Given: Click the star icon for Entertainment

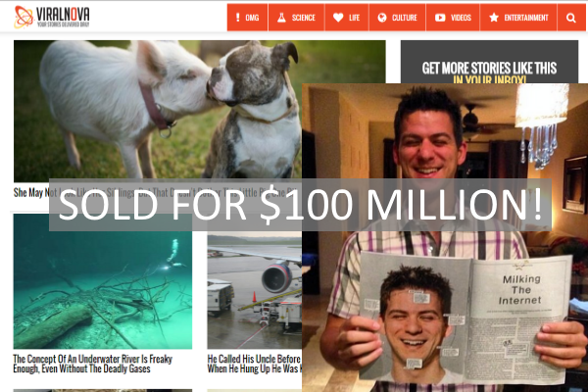Looking at the screenshot, I should (494, 18).
